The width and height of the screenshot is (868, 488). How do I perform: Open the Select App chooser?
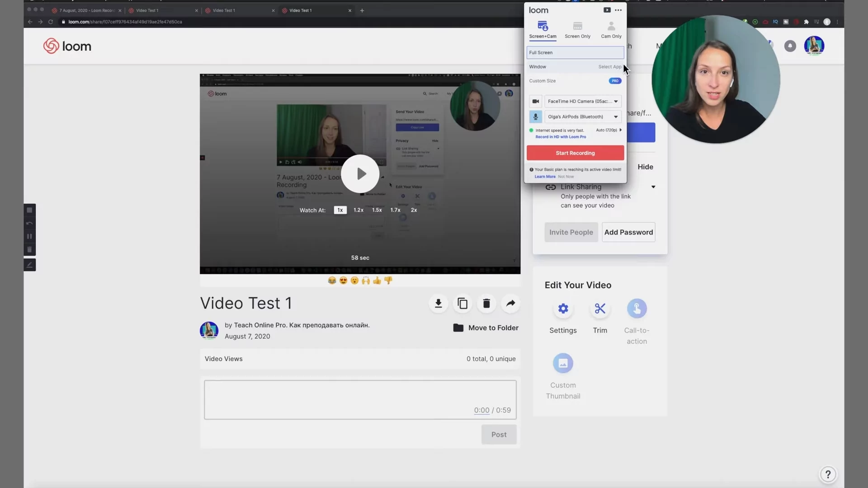point(610,67)
